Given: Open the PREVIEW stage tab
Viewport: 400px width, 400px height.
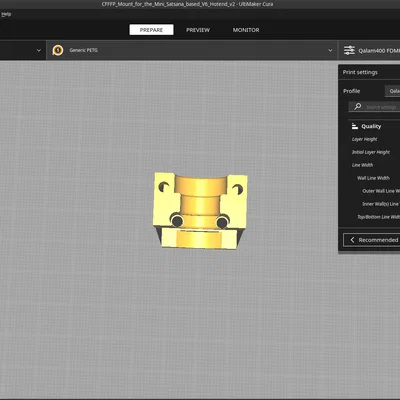Looking at the screenshot, I should 198,30.
